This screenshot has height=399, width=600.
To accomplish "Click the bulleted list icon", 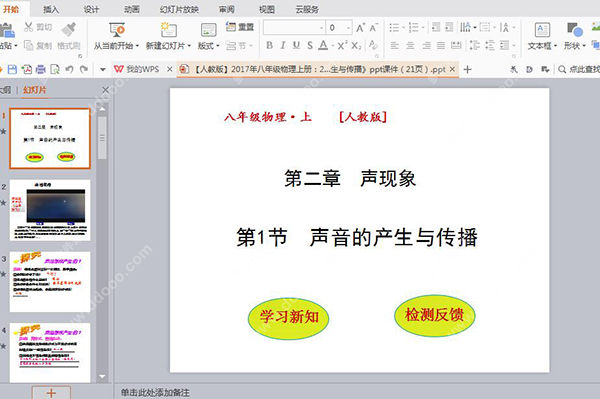I will tap(394, 28).
